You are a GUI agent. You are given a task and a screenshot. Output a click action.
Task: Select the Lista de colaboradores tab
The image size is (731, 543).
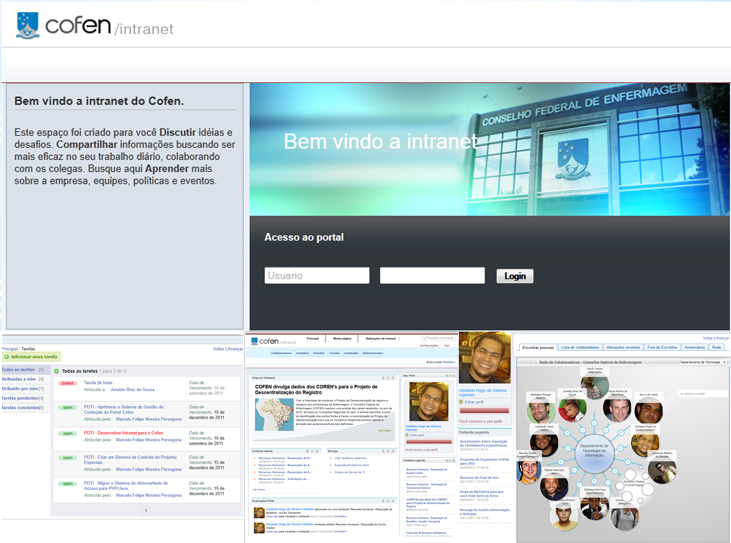(x=580, y=347)
